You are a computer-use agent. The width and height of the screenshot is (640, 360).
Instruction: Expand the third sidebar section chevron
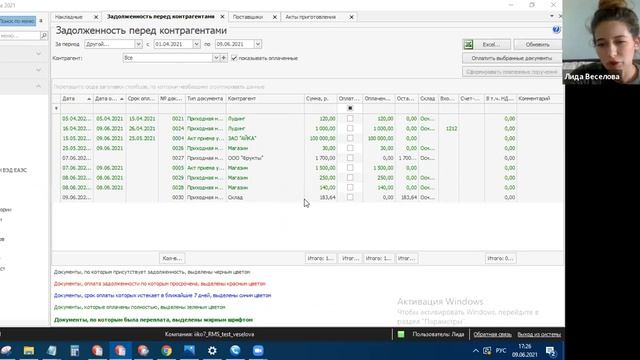point(38,86)
